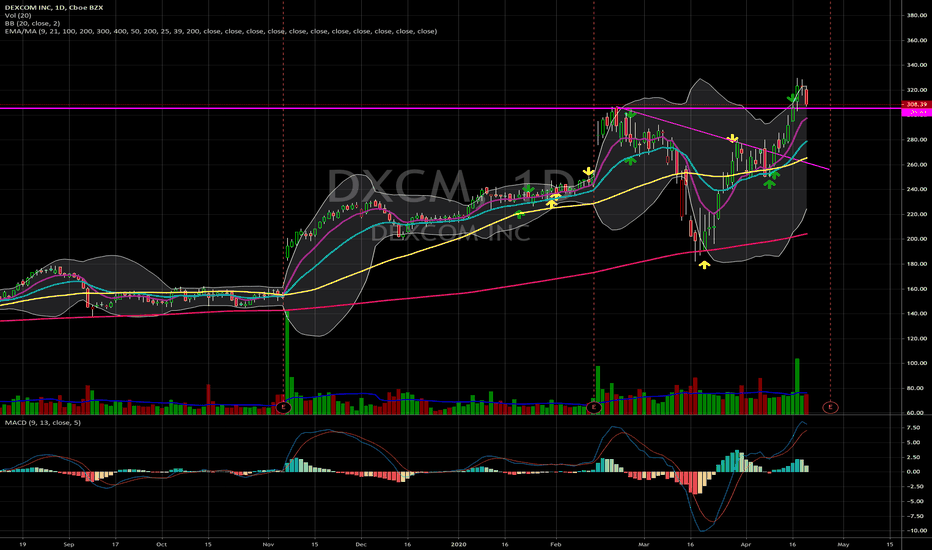Click the Mar label on time axis
This screenshot has width=932, height=550.
[643, 544]
